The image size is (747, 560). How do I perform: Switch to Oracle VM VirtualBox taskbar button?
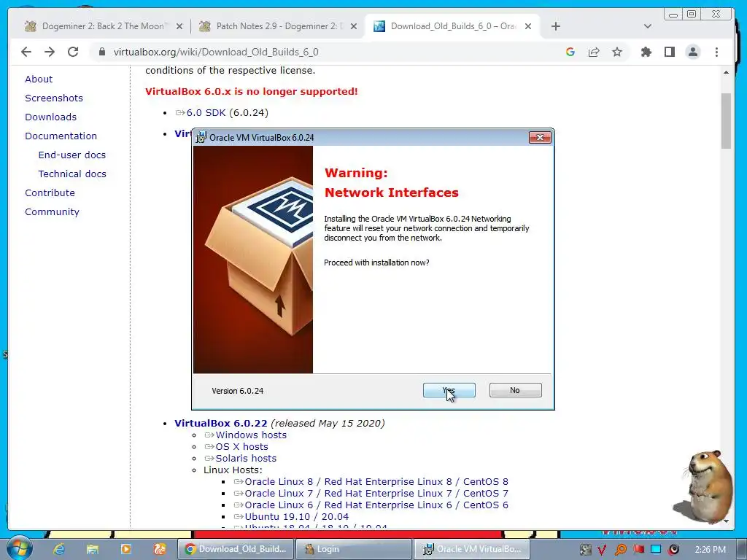(472, 549)
